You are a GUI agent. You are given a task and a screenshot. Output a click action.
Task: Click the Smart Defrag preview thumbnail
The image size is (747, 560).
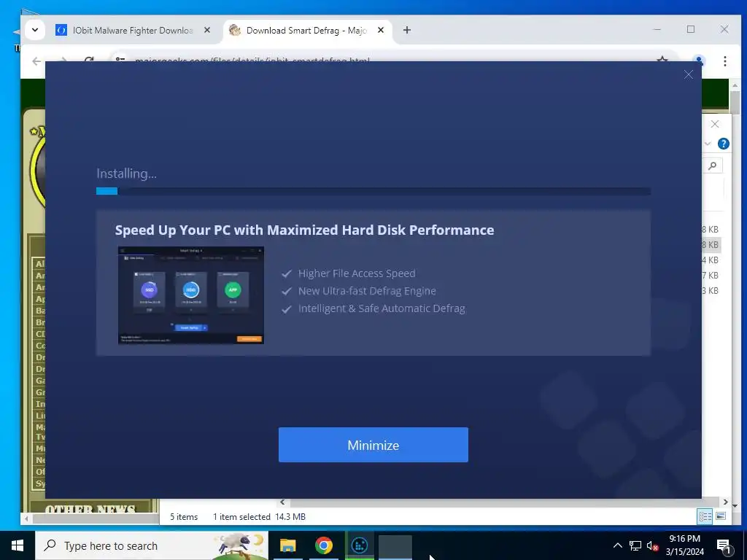tap(191, 295)
